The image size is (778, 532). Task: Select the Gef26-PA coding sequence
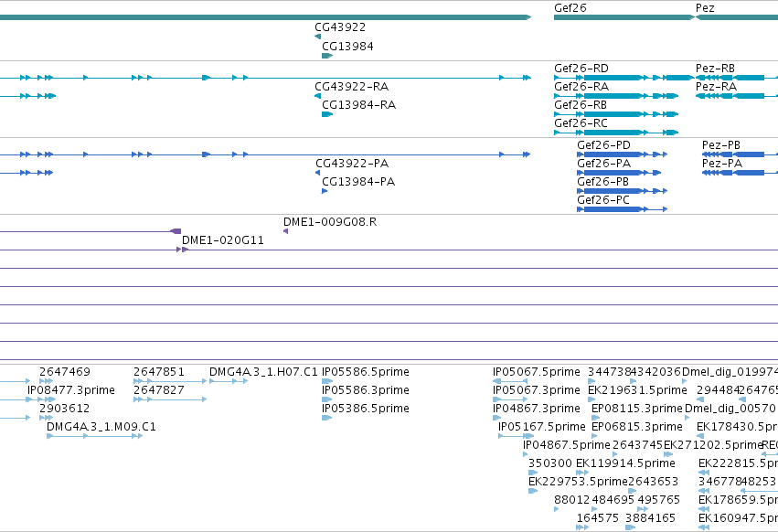tap(619, 173)
